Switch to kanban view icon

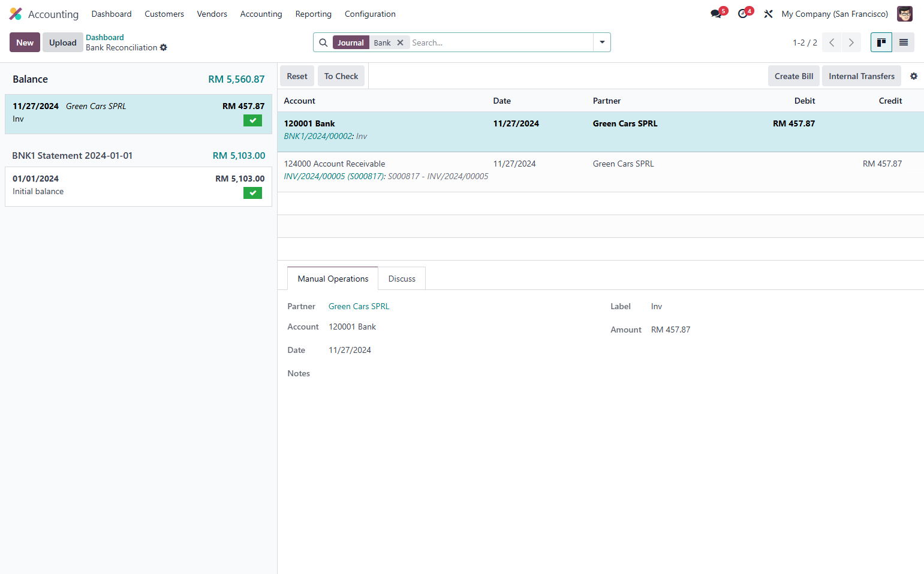pyautogui.click(x=881, y=43)
